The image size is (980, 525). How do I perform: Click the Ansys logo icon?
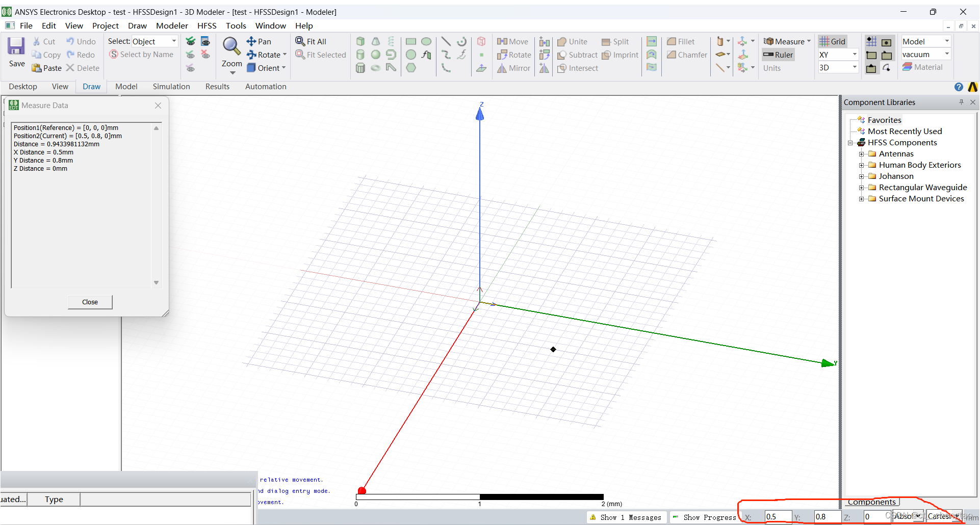(x=972, y=87)
